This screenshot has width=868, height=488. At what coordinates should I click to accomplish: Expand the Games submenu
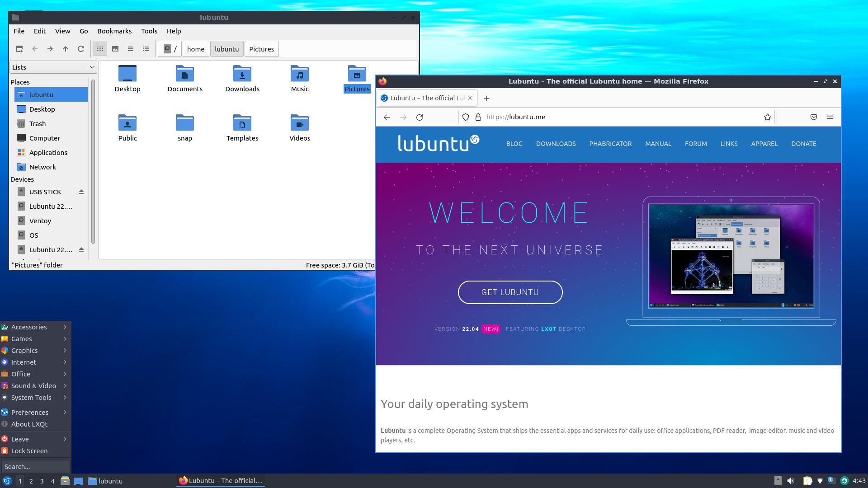[35, 339]
